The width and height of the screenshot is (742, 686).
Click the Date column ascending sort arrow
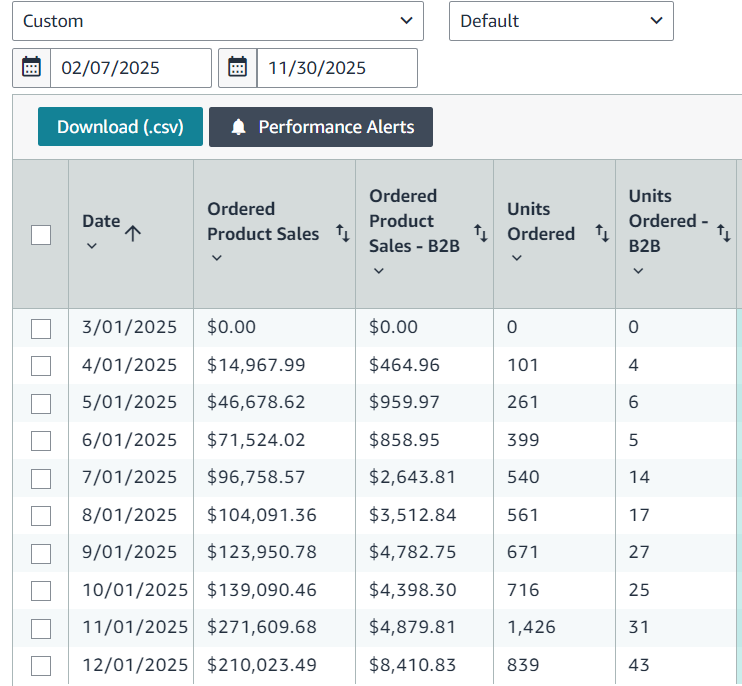(x=133, y=232)
